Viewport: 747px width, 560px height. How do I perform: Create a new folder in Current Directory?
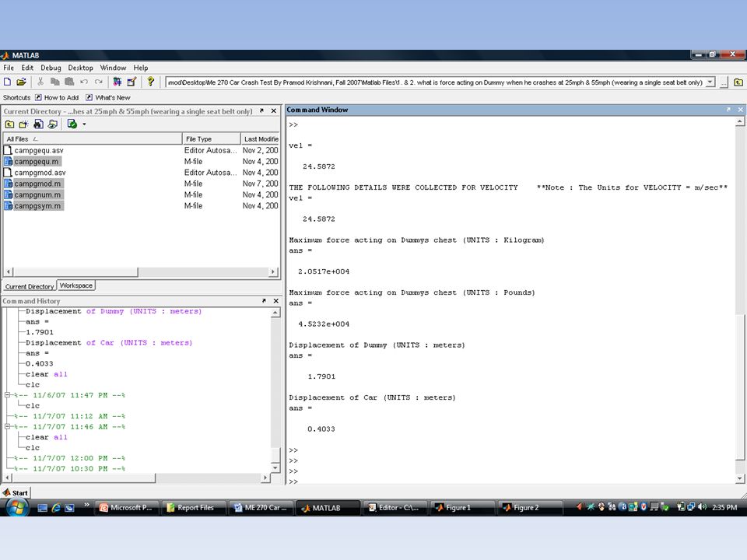(x=24, y=124)
